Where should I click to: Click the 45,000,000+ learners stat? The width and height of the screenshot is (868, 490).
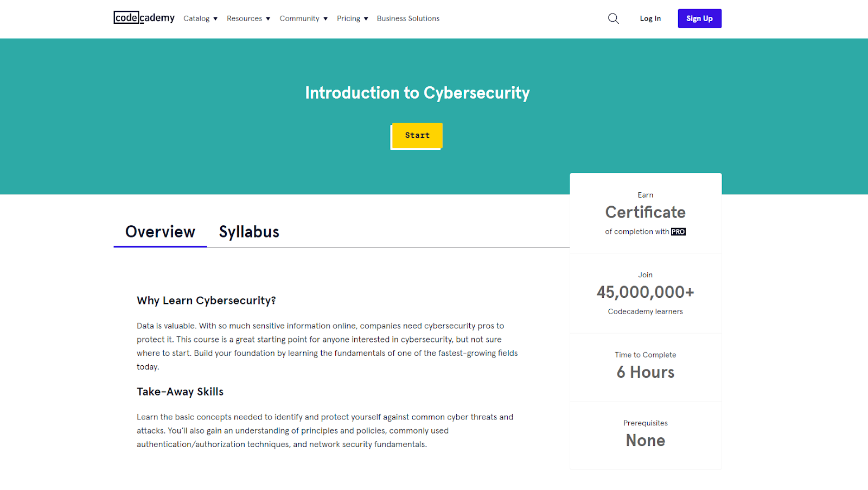[645, 292]
